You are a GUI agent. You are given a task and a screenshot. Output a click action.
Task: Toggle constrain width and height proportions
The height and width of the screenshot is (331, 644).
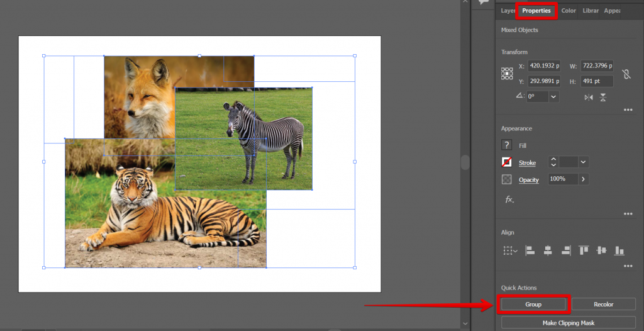626,74
